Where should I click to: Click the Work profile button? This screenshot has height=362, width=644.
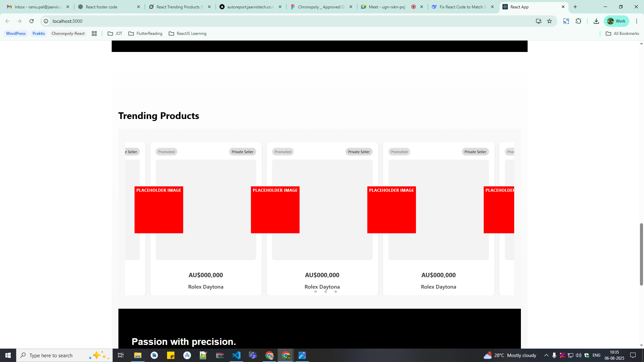[x=616, y=21]
